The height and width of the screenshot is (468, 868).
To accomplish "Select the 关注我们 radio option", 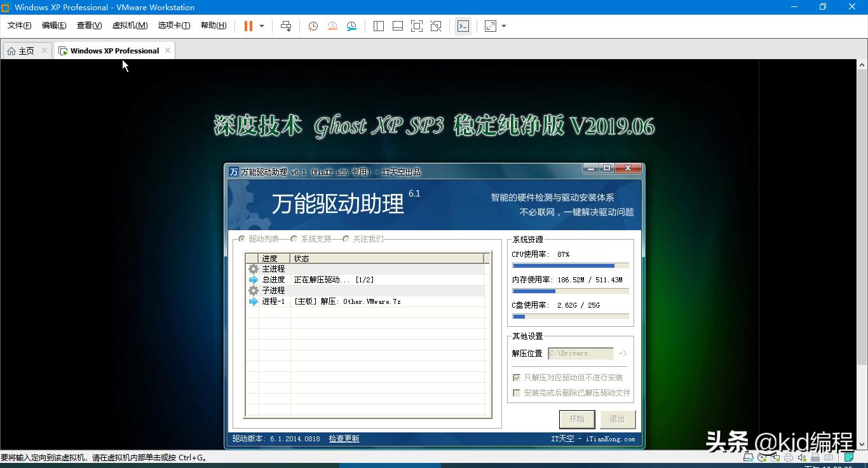I will pyautogui.click(x=346, y=239).
